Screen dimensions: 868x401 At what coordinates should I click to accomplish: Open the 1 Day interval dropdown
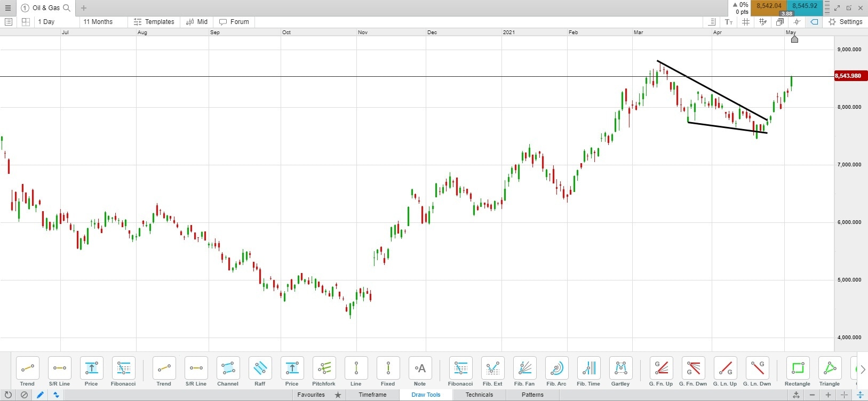46,22
